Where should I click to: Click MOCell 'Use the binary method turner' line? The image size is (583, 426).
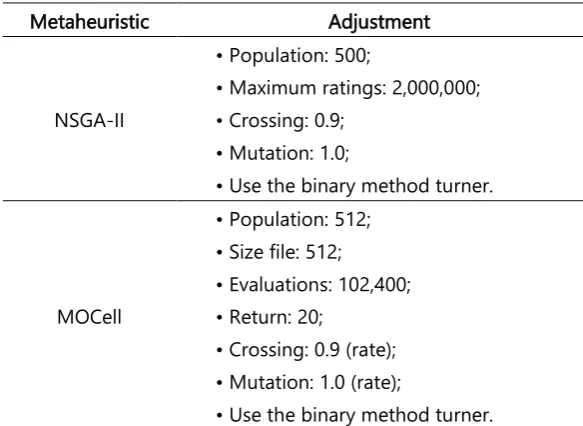pyautogui.click(x=361, y=415)
